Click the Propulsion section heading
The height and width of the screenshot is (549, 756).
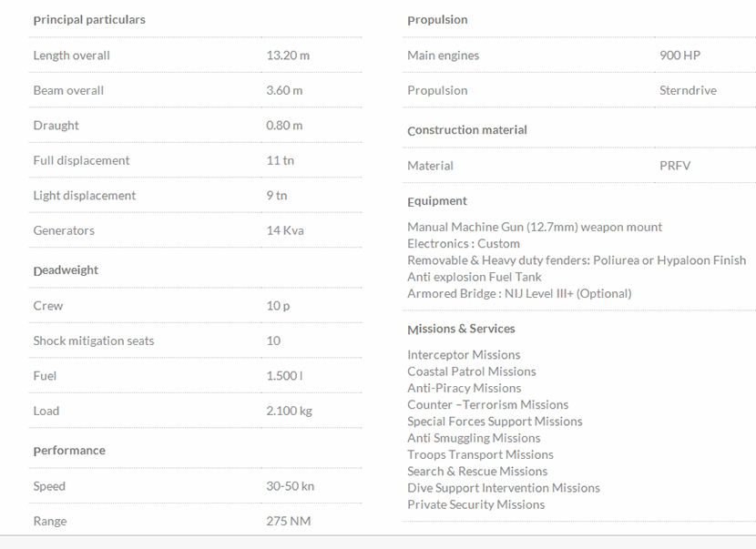point(437,20)
